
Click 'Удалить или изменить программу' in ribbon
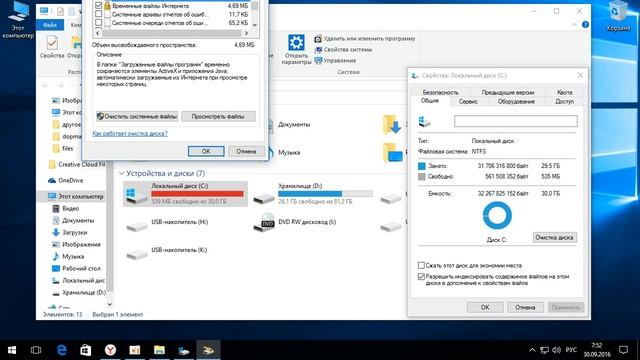pos(364,39)
